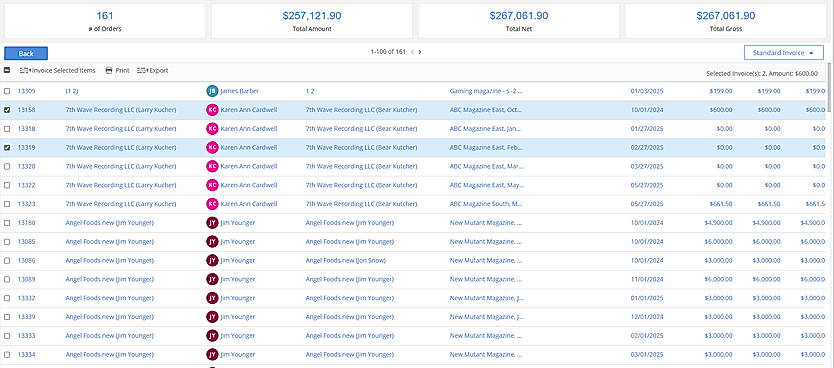834x368 pixels.
Task: Open order number 13323 link
Action: [x=26, y=204]
